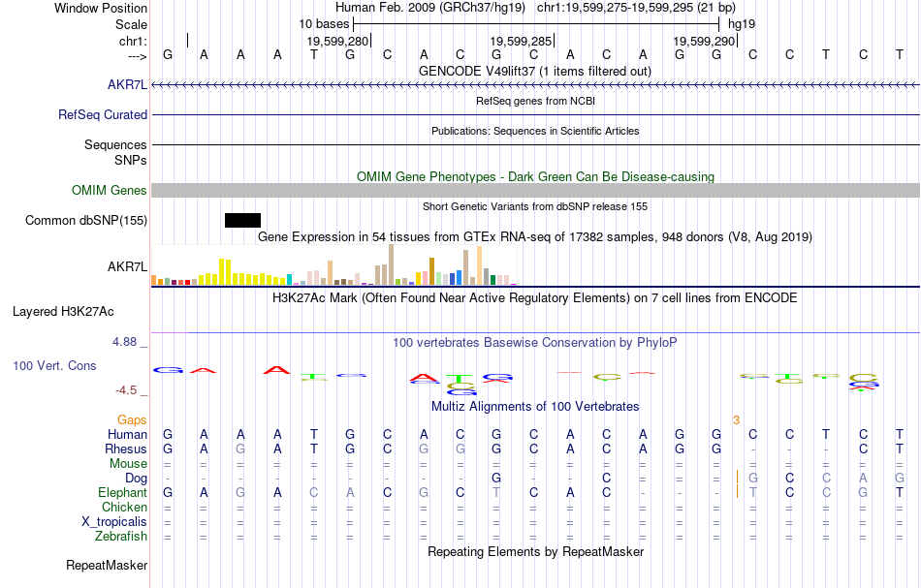The width and height of the screenshot is (921, 588).
Task: Select the Zebrafish alignment row label
Action: [x=121, y=537]
